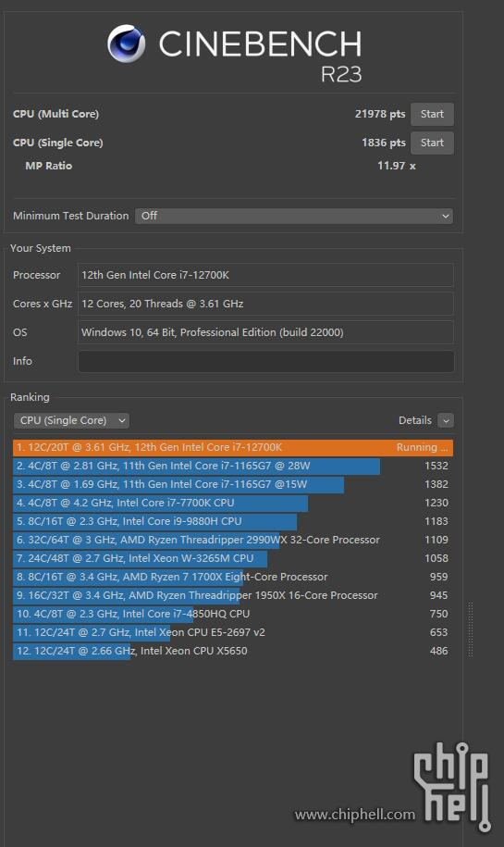Click the Chiphell watermark logo
This screenshot has height=847, width=504.
pos(453,787)
